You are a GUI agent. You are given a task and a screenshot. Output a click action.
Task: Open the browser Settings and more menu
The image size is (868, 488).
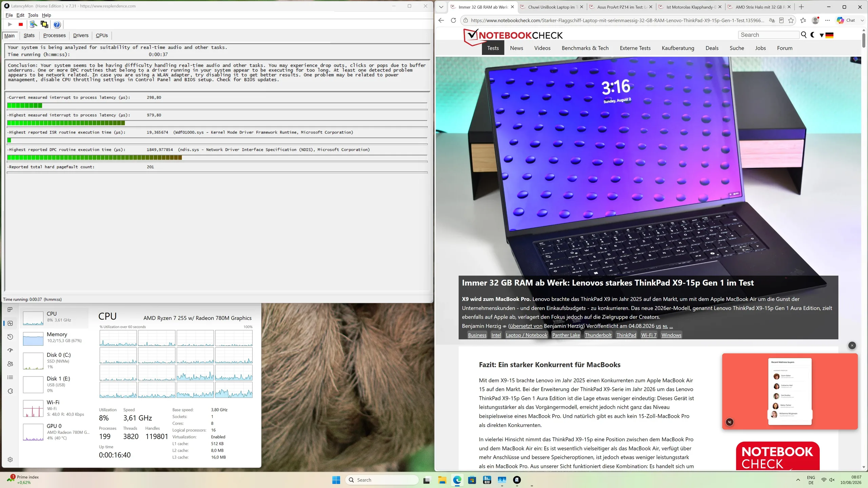tap(828, 20)
